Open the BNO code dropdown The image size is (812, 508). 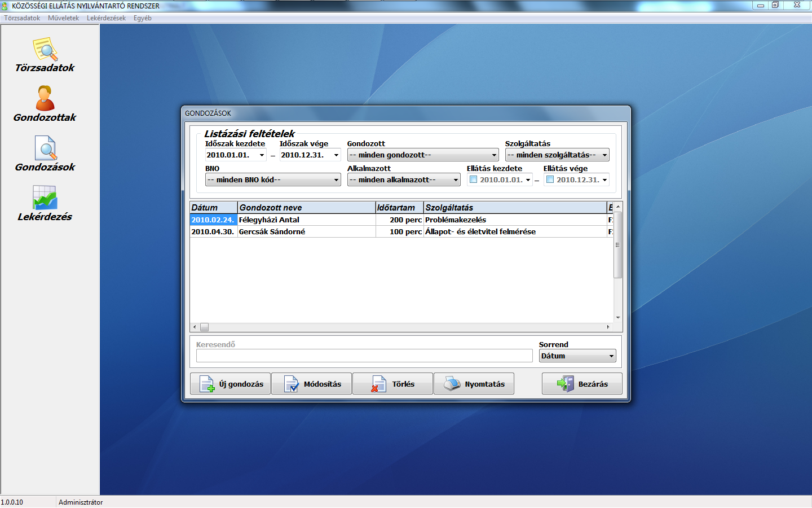coord(336,180)
